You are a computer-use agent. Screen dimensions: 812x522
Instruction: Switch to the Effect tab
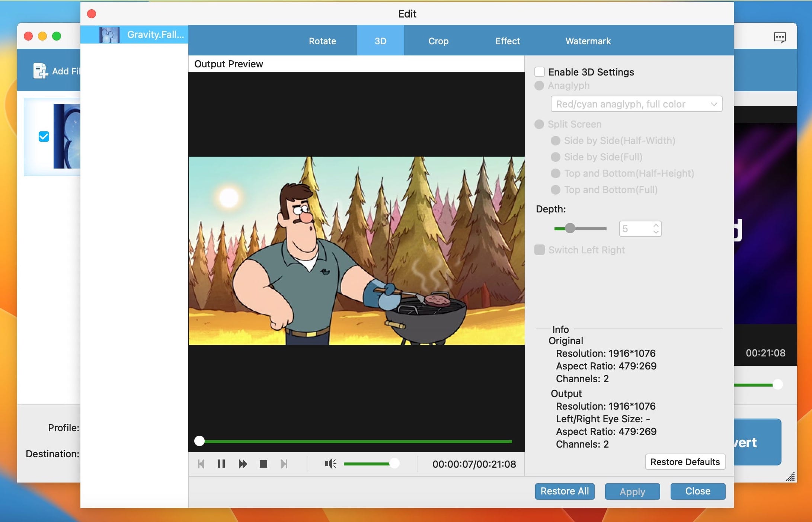pos(508,41)
